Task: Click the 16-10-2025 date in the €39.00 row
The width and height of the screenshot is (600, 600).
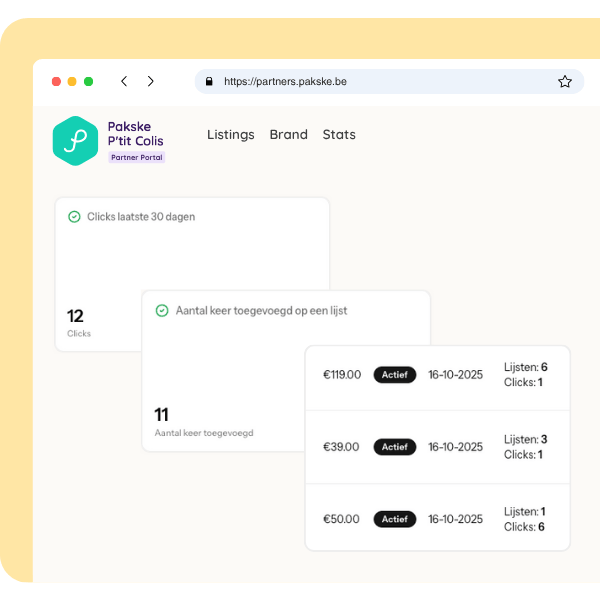Action: pyautogui.click(x=455, y=447)
